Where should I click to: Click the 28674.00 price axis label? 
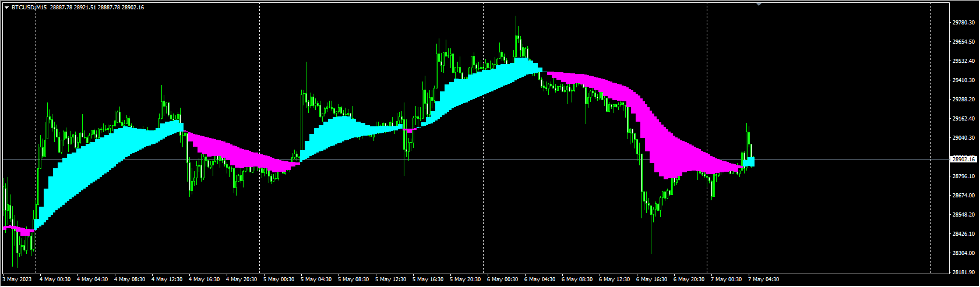click(x=964, y=196)
